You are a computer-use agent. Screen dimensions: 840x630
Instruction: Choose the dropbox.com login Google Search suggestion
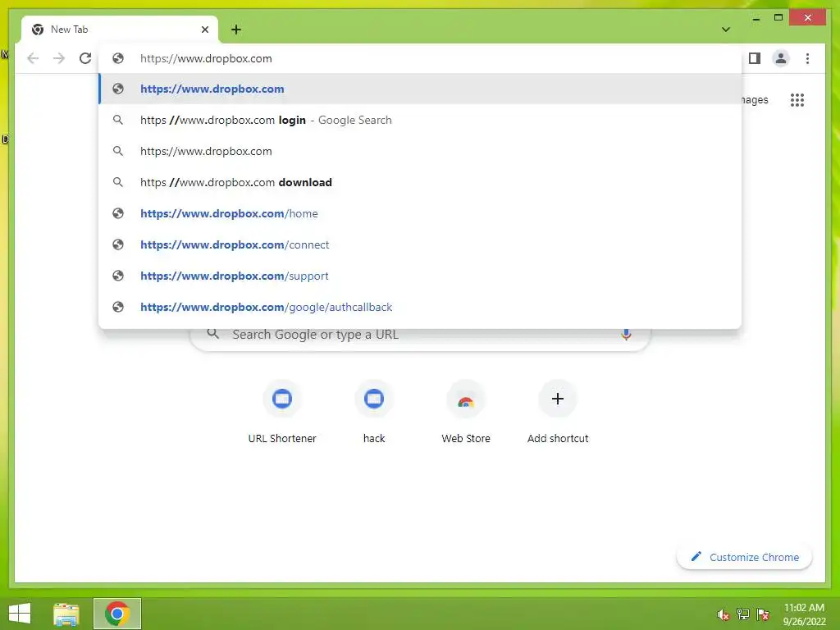point(421,120)
